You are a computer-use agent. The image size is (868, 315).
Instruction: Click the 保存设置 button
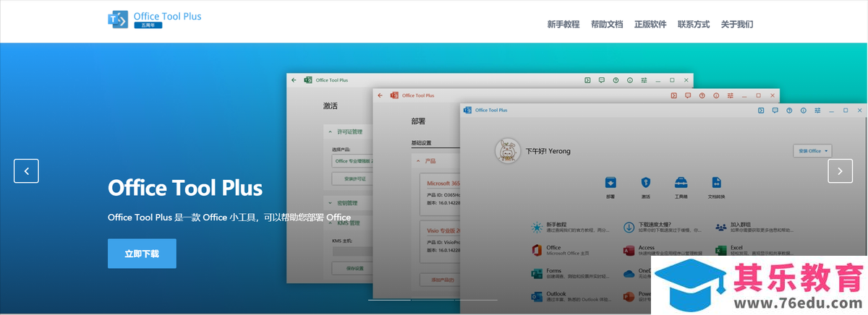click(x=352, y=268)
